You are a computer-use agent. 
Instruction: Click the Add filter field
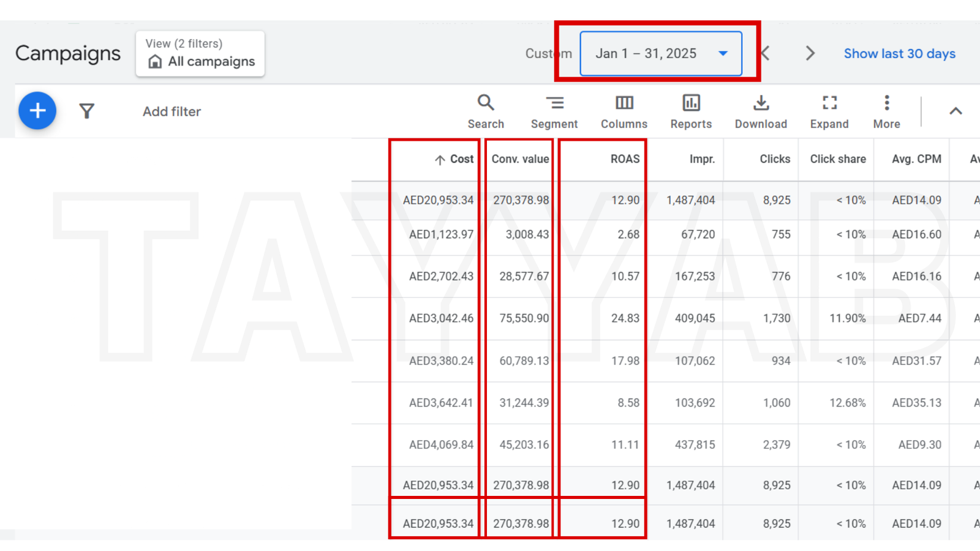pyautogui.click(x=172, y=111)
